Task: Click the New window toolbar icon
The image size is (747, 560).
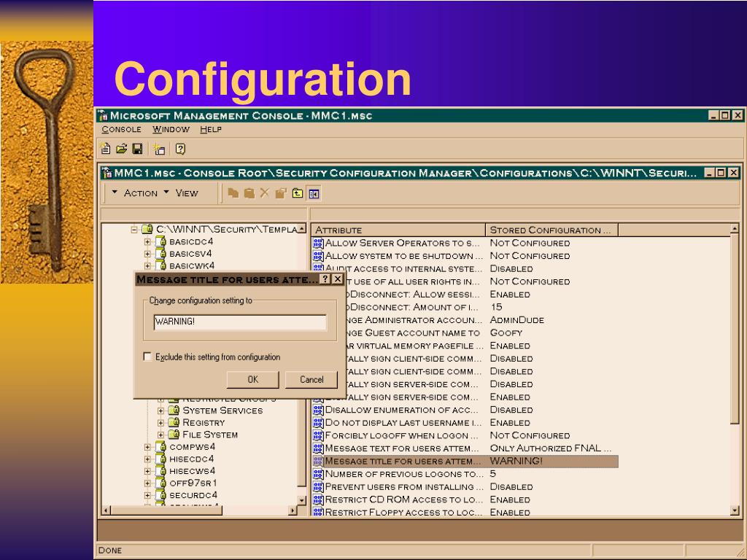Action: [159, 149]
